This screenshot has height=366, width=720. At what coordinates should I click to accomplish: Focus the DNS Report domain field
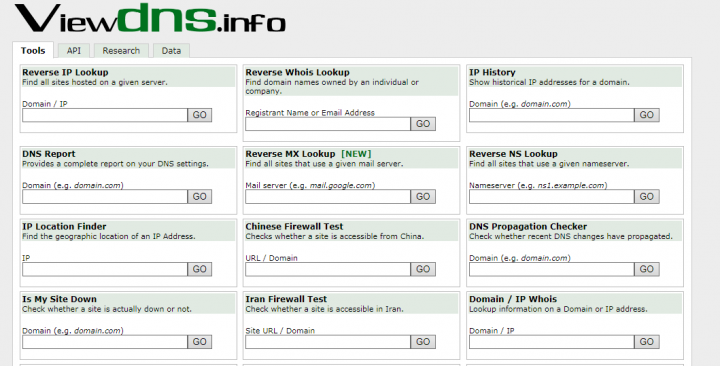pyautogui.click(x=105, y=197)
